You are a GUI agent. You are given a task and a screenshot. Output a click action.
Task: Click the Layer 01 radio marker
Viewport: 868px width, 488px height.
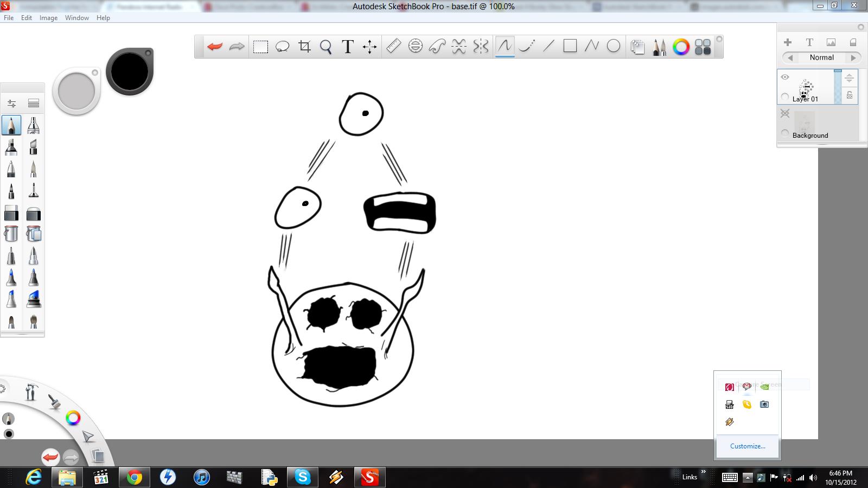coord(784,97)
